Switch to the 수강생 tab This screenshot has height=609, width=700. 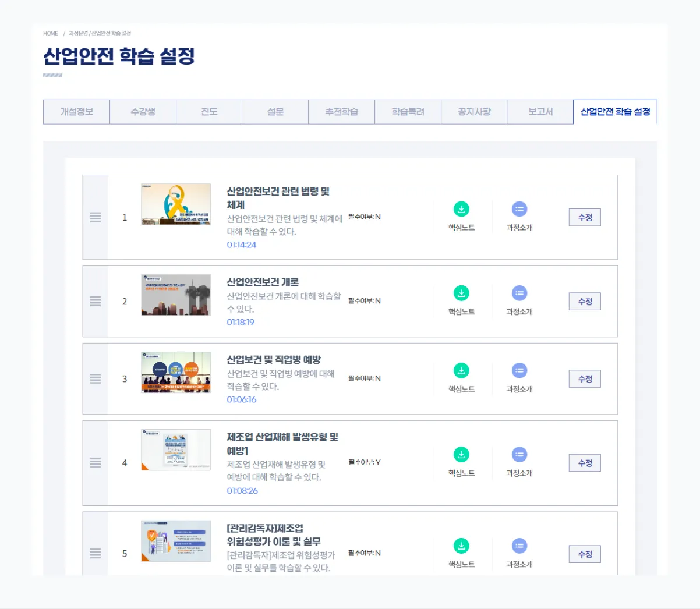142,111
